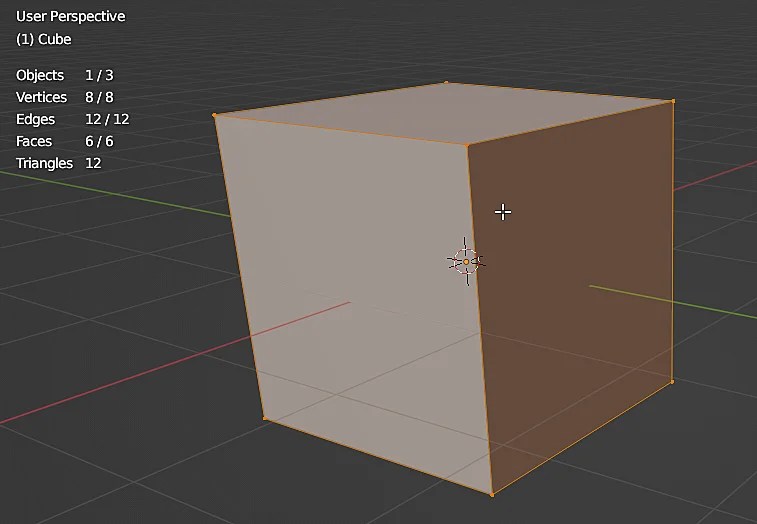
Task: Click the Triangles value "12"
Action: 93,163
